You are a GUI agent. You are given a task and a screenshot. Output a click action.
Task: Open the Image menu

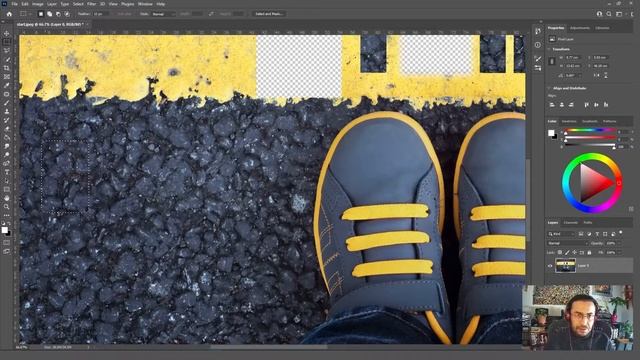(38, 4)
